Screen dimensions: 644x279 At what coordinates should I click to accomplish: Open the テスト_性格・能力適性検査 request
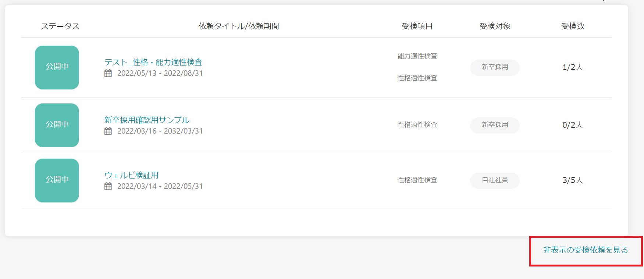(153, 62)
